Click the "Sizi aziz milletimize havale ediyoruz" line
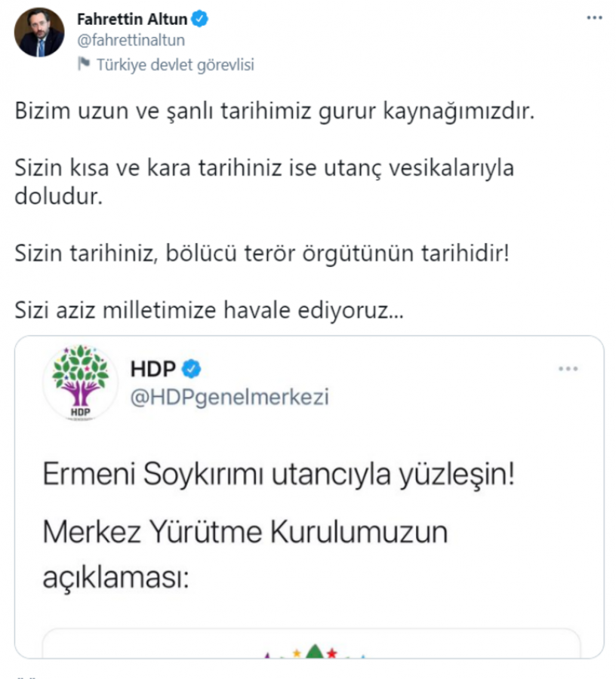This screenshot has width=616, height=679. [x=209, y=309]
